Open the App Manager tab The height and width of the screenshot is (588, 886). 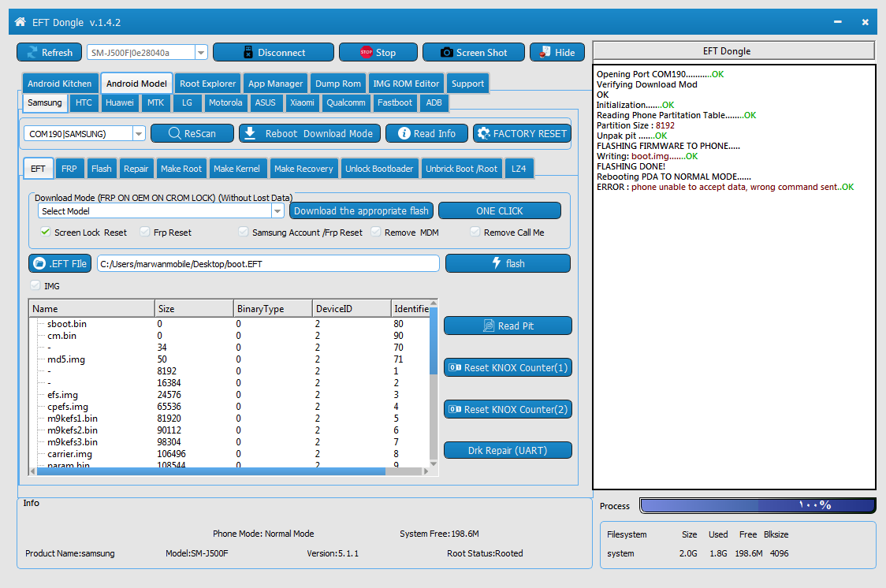pyautogui.click(x=276, y=84)
